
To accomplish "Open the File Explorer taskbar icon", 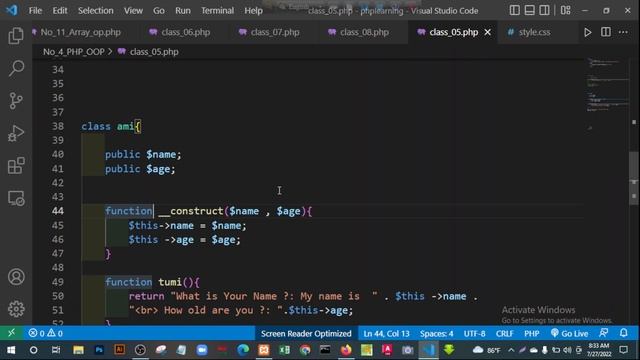I will coord(78,350).
